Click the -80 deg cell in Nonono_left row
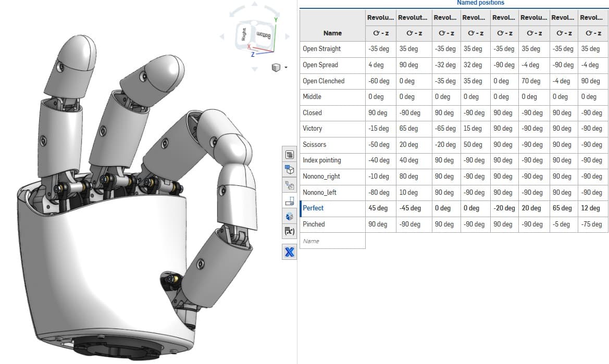609x364 pixels. [x=381, y=193]
